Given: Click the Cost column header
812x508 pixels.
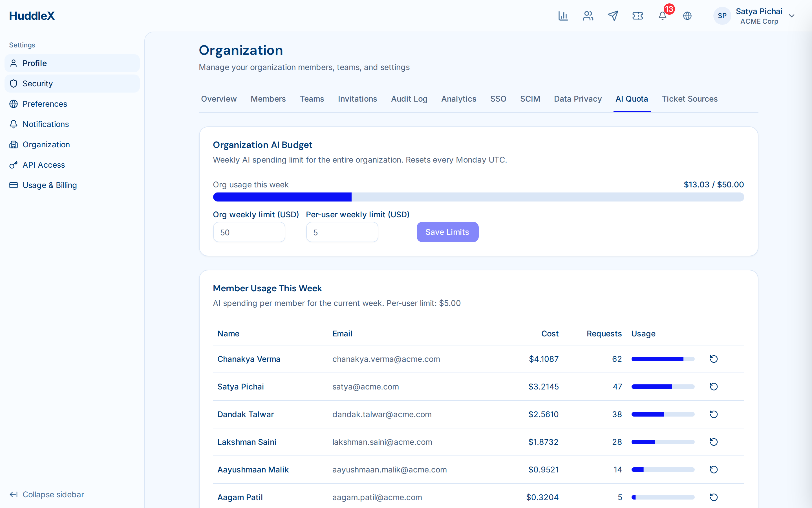Looking at the screenshot, I should (x=550, y=334).
